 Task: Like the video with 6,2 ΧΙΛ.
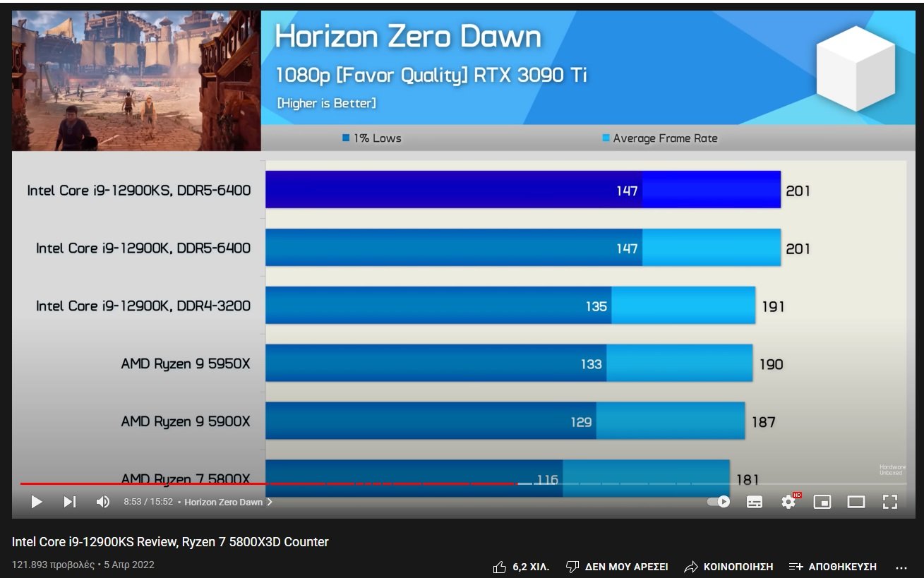(x=521, y=567)
